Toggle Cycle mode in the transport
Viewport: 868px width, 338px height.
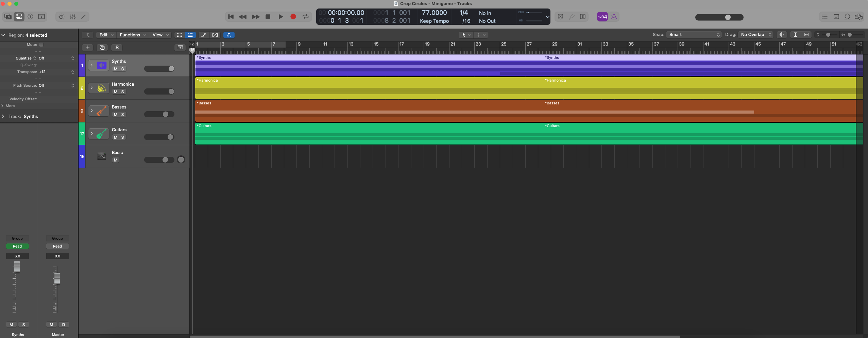coord(306,17)
